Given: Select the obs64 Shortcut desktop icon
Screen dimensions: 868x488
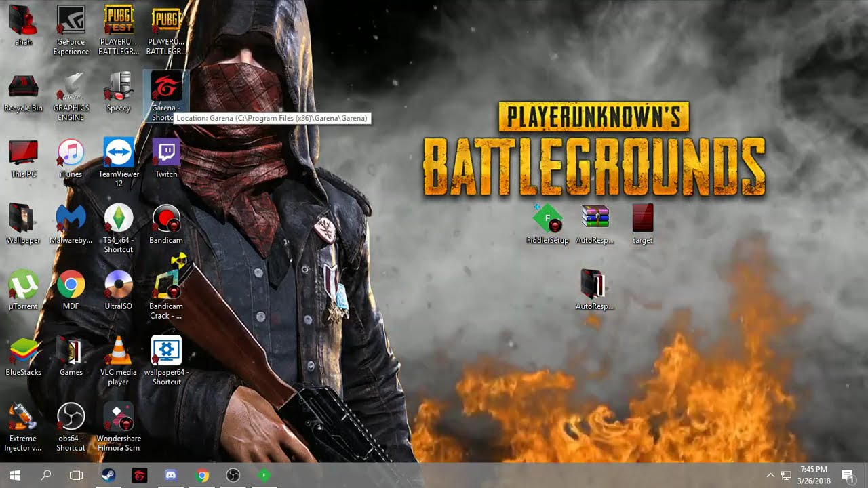Looking at the screenshot, I should pos(71,427).
